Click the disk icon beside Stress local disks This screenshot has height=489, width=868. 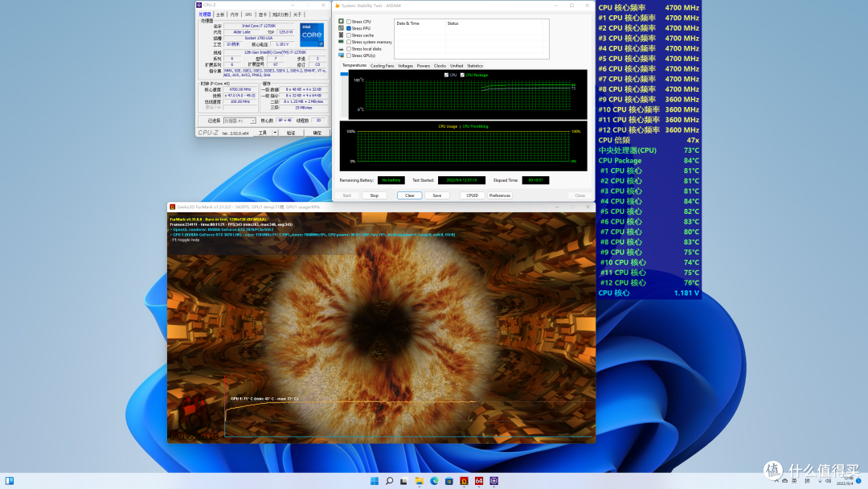(x=341, y=49)
